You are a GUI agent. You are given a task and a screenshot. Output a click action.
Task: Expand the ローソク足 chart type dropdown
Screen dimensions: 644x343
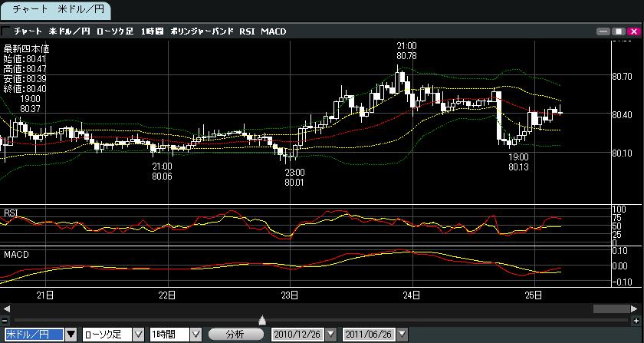tap(138, 335)
